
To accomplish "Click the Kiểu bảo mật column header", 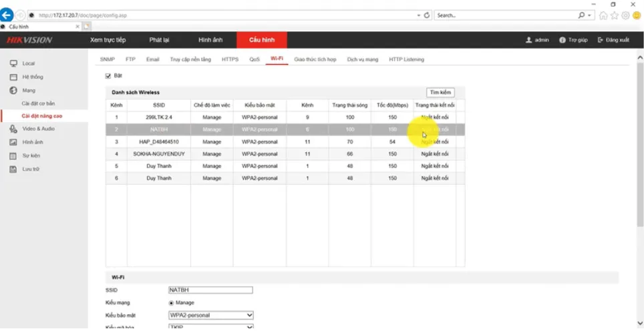I will point(260,105).
